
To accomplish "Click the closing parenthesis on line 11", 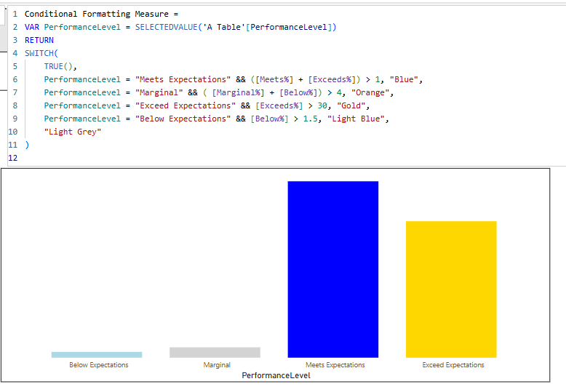I will pyautogui.click(x=27, y=145).
